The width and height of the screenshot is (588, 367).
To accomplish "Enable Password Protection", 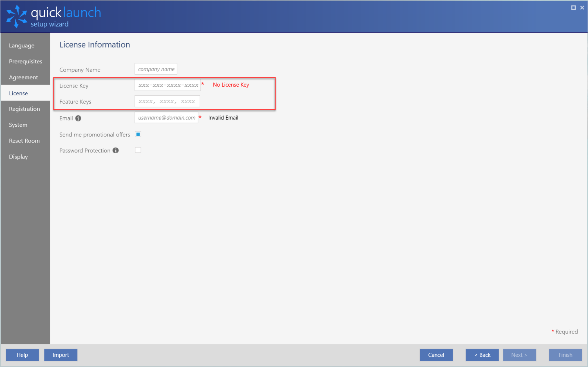I will [138, 150].
